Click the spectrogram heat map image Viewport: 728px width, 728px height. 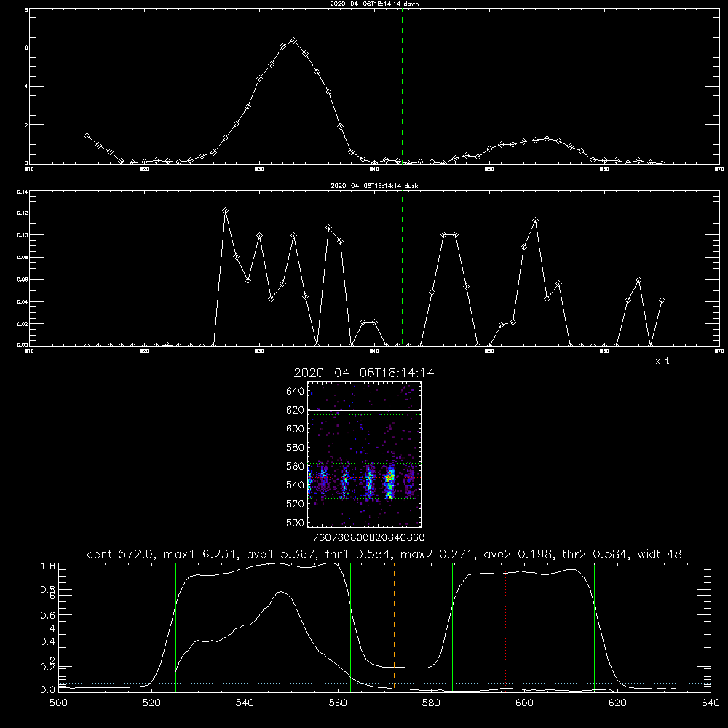pos(364,454)
